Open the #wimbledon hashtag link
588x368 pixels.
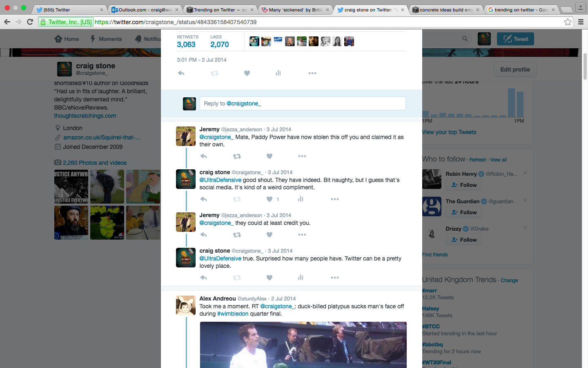point(233,314)
